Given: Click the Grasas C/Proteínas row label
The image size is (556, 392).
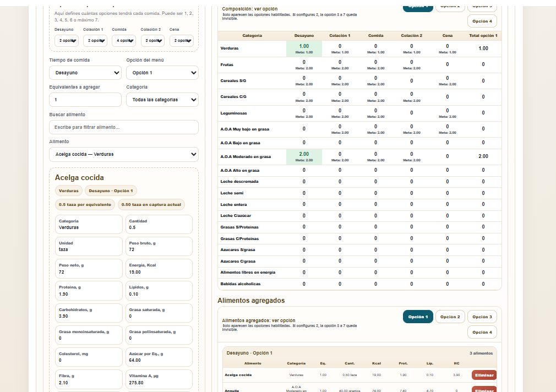Looking at the screenshot, I should [x=239, y=238].
